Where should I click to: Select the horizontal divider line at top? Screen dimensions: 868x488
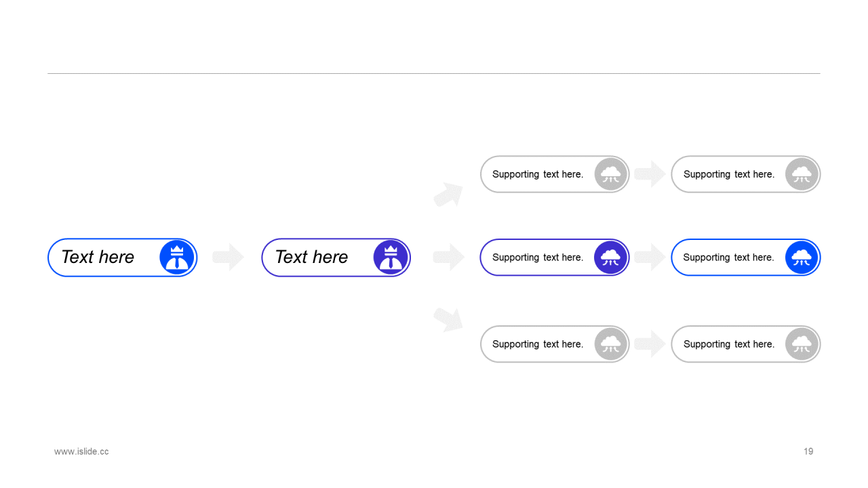(x=434, y=73)
